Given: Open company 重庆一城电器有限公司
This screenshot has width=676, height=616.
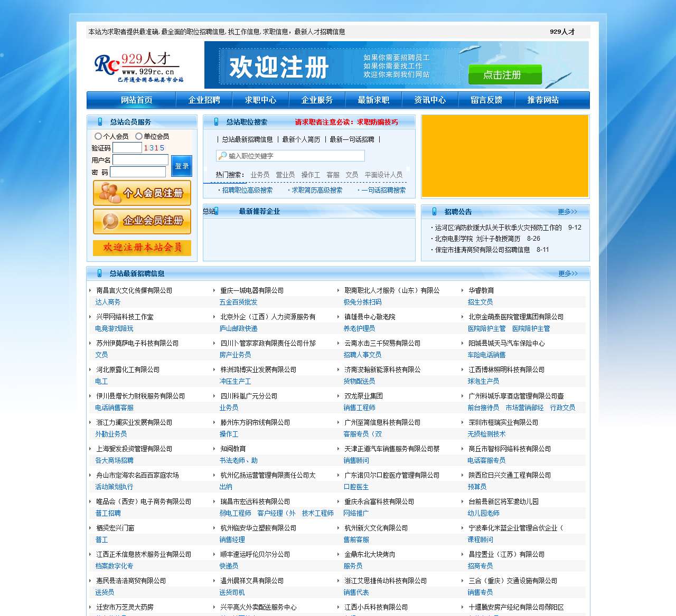Looking at the screenshot, I should pyautogui.click(x=252, y=290).
